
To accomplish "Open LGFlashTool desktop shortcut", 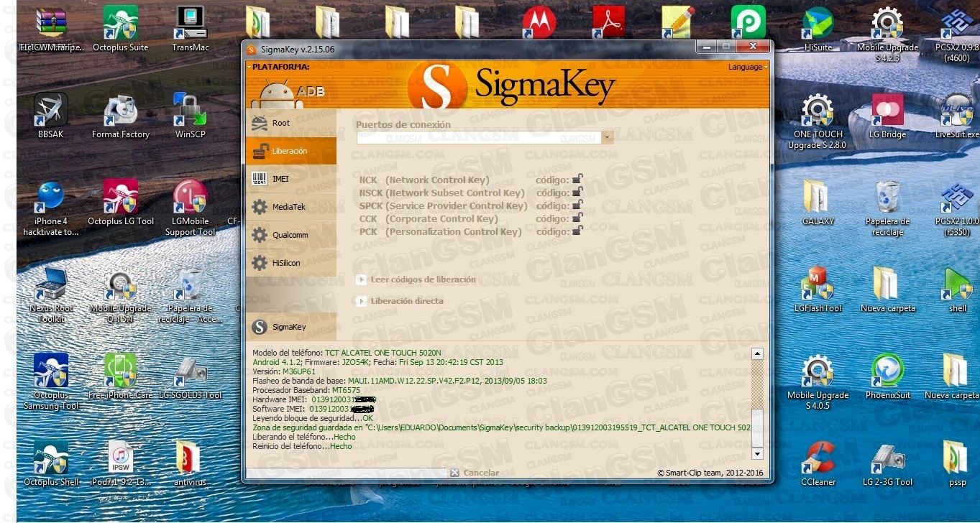I will 818,290.
